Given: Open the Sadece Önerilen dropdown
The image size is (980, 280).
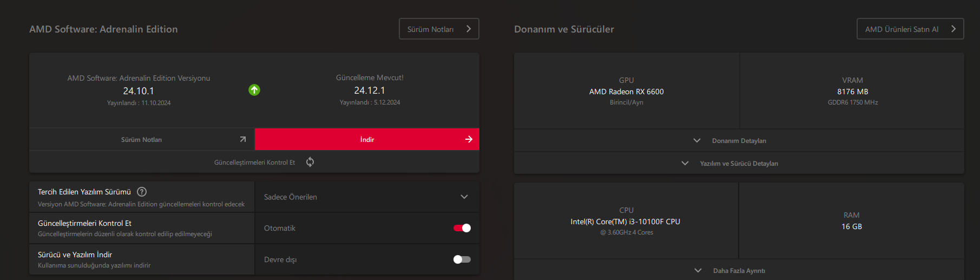Looking at the screenshot, I should [367, 197].
